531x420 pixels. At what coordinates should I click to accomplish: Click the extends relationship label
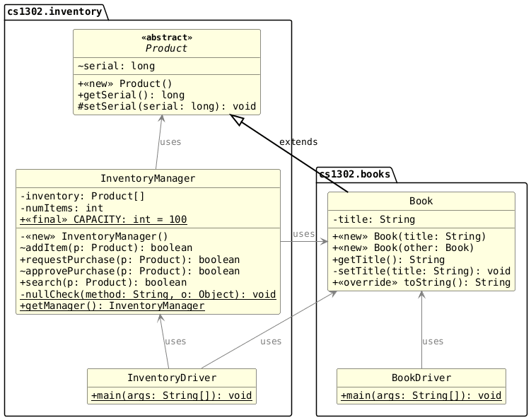(298, 142)
